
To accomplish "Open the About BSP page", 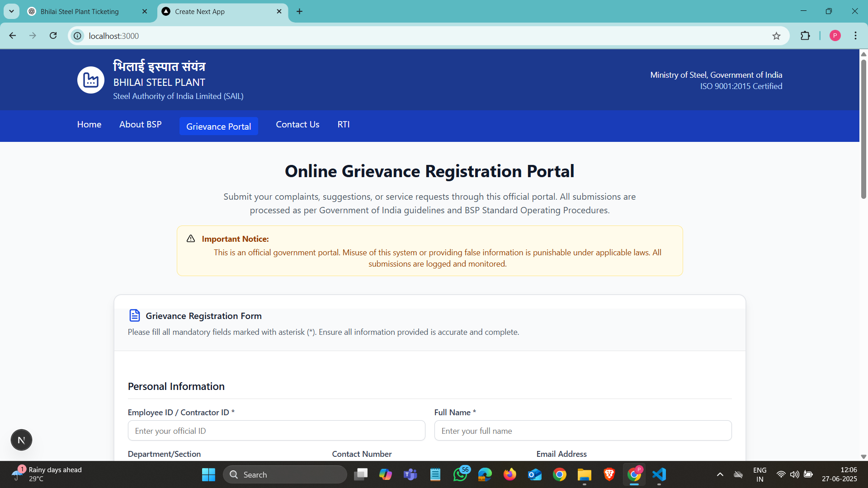I will (140, 124).
